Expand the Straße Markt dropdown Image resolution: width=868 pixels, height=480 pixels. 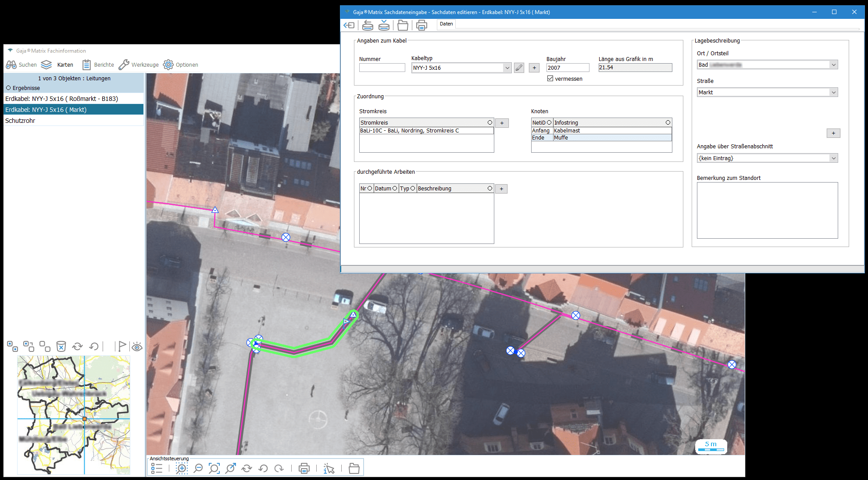tap(833, 92)
